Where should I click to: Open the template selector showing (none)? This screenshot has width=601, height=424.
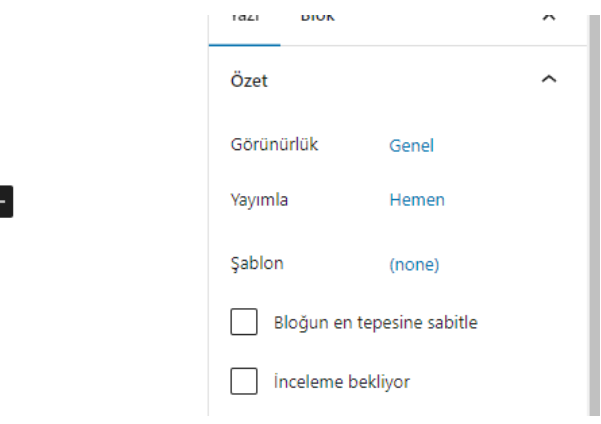pyautogui.click(x=414, y=265)
